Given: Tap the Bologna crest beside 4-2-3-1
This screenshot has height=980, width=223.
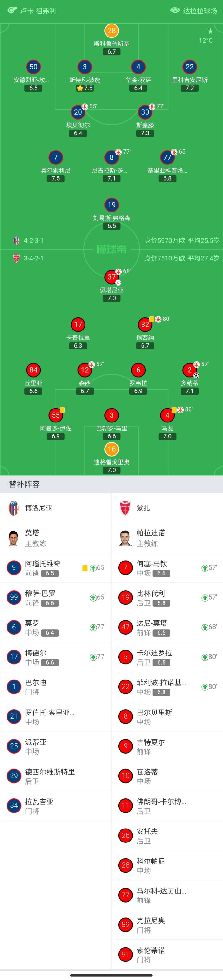Looking at the screenshot, I should [x=16, y=240].
